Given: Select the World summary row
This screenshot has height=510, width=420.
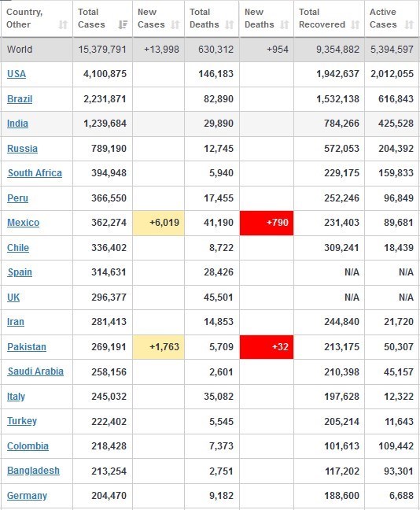Looking at the screenshot, I should tap(210, 50).
